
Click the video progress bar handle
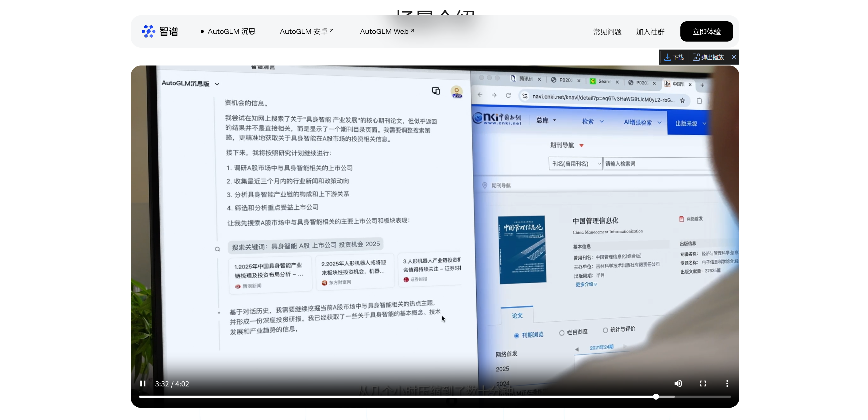click(x=656, y=397)
